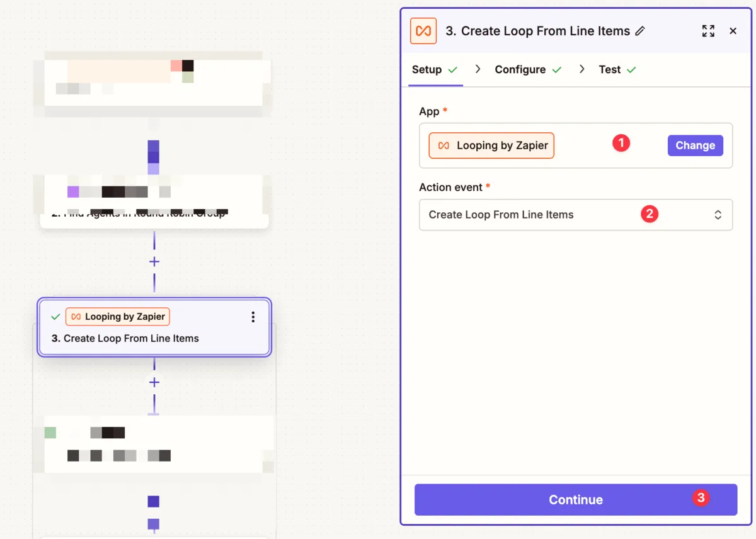Viewport: 756px width, 539px height.
Task: Select the step 3 Create Loop card
Action: (154, 338)
